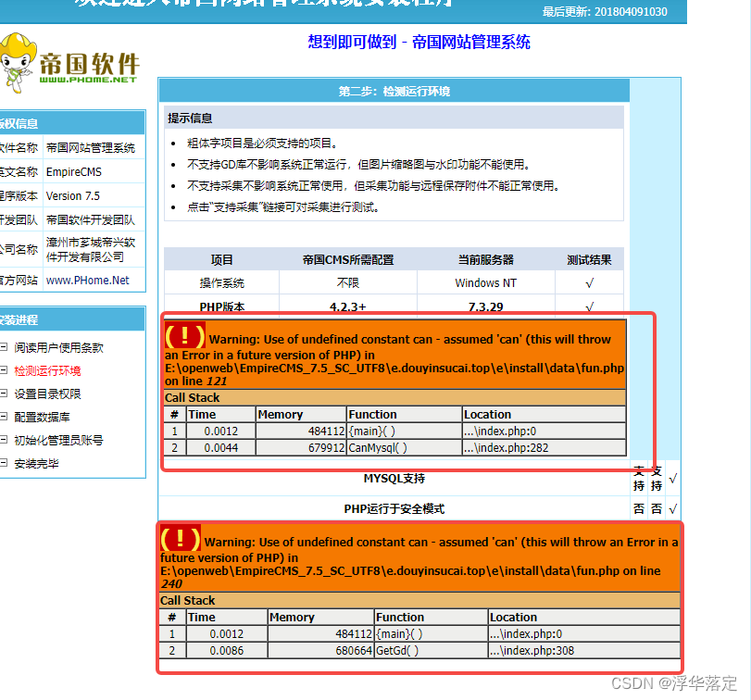The width and height of the screenshot is (751, 700).
Task: Click the 0.0044 time cell
Action: point(220,447)
